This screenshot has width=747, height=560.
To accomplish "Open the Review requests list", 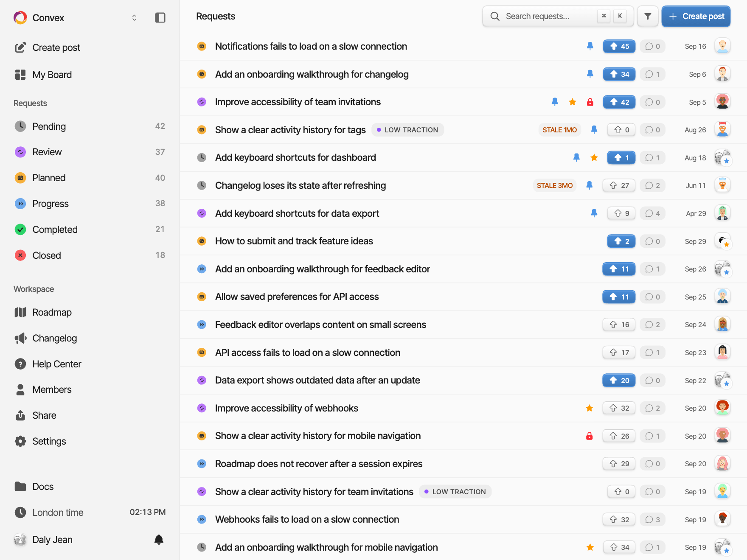I will 90,152.
